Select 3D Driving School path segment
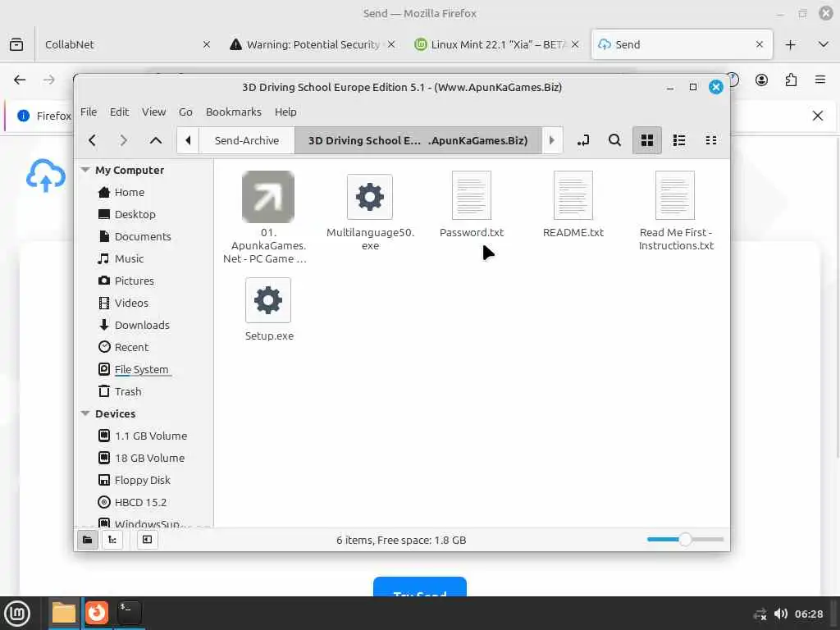Screen dimensions: 840x630 coord(418,140)
